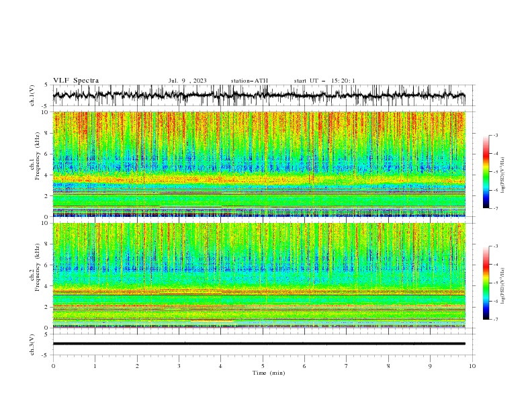Click the time axis tick label '5'

tap(263, 366)
